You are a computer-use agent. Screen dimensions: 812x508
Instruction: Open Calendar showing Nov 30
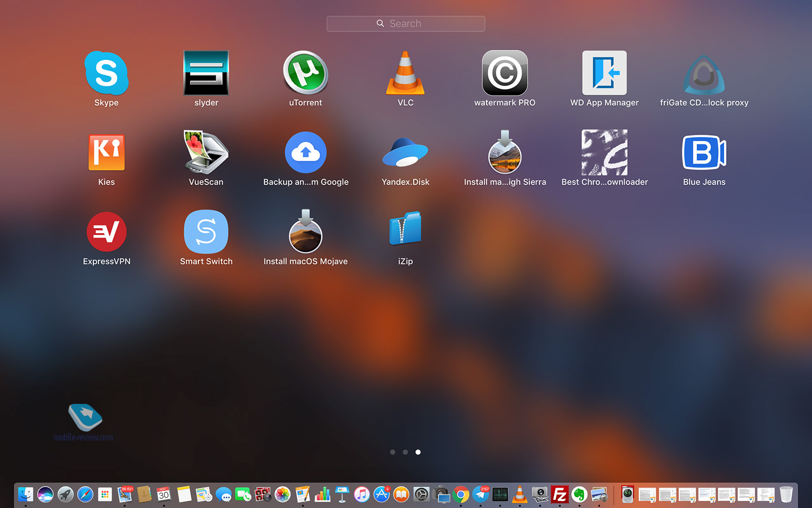(164, 494)
